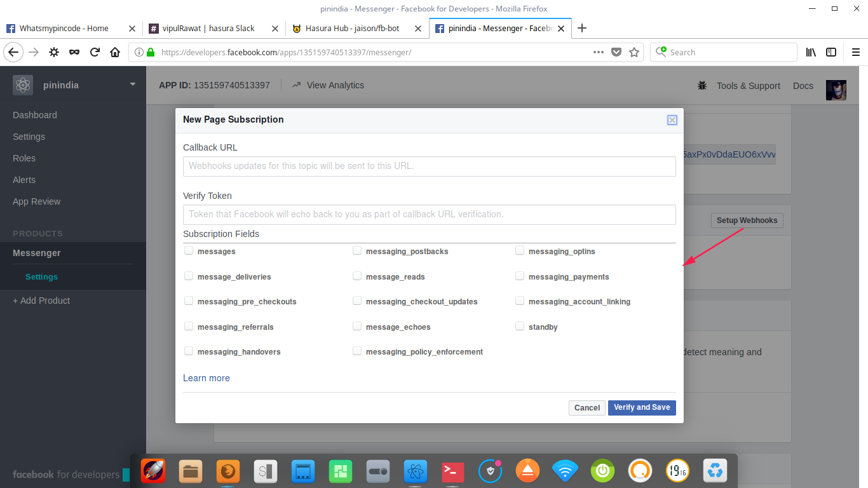The image size is (868, 488).
Task: Open Messenger Settings sub-item
Action: pyautogui.click(x=41, y=277)
